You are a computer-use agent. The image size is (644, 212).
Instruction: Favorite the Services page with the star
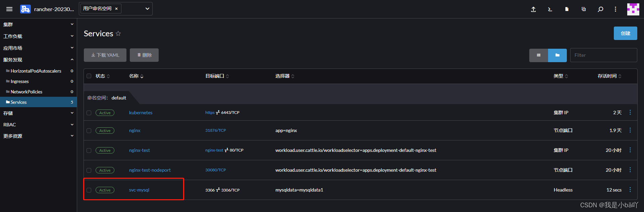tap(118, 34)
